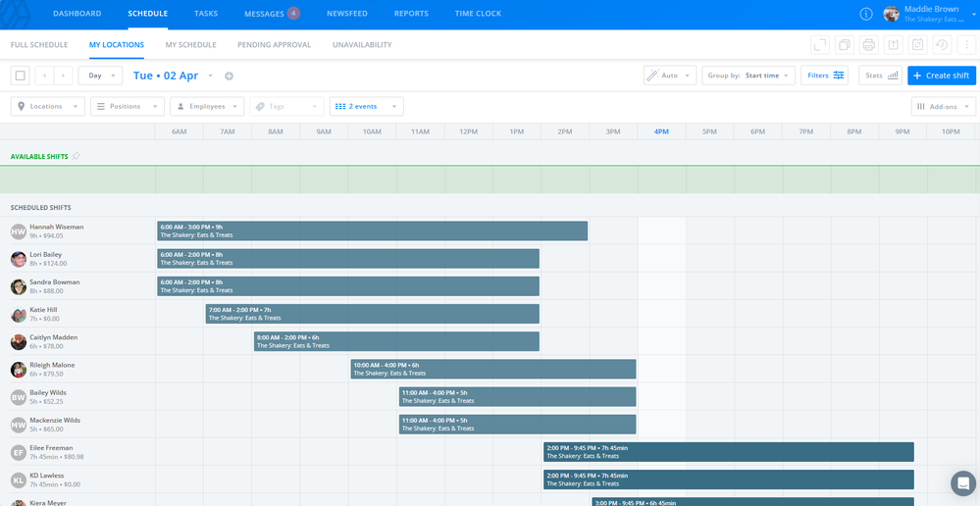This screenshot has width=980, height=506.
Task: Click the print schedule icon
Action: 868,45
